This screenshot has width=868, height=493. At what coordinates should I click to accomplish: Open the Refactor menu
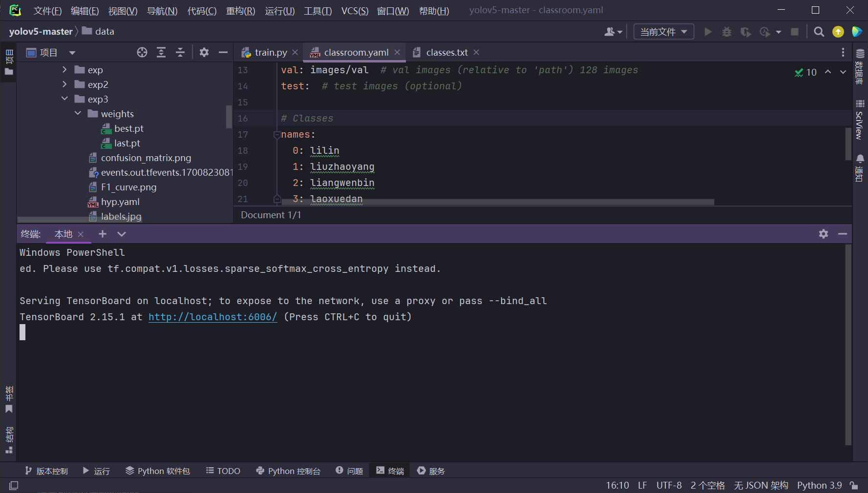(x=240, y=11)
